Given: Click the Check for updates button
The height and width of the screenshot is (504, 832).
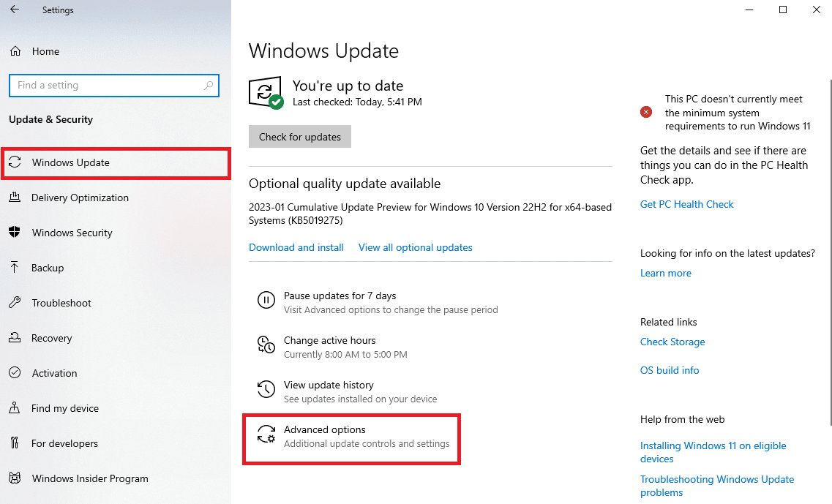Looking at the screenshot, I should pyautogui.click(x=300, y=137).
